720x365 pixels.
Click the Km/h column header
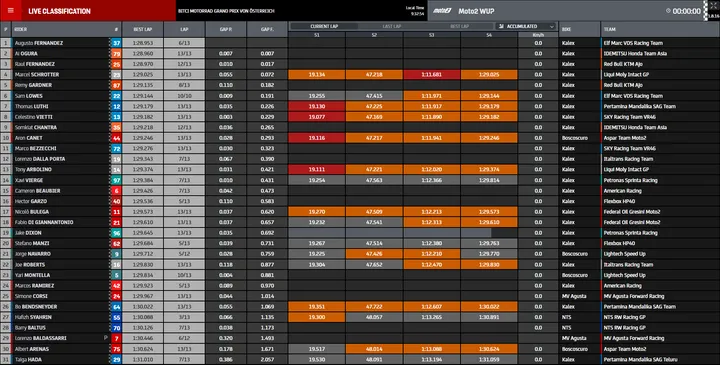(538, 35)
